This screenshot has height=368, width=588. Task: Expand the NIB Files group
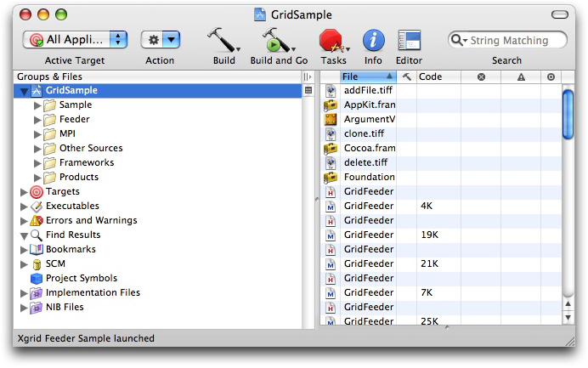[x=24, y=308]
